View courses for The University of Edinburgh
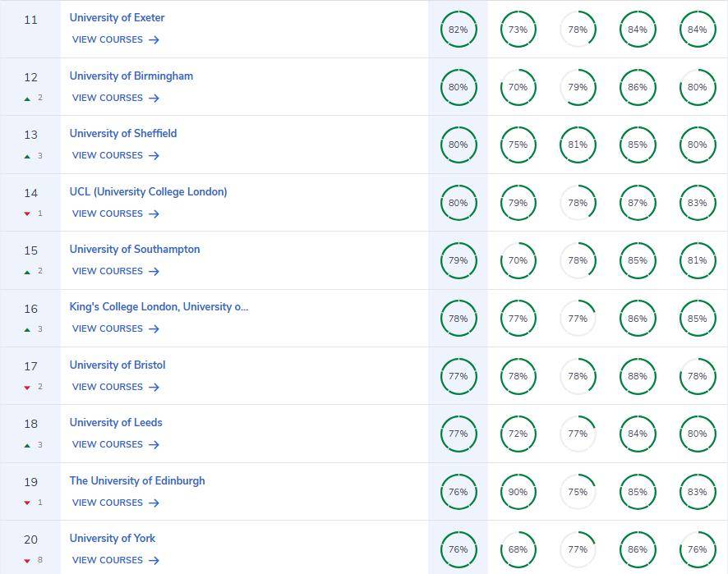Screen dimensions: 728x574 pyautogui.click(x=116, y=503)
